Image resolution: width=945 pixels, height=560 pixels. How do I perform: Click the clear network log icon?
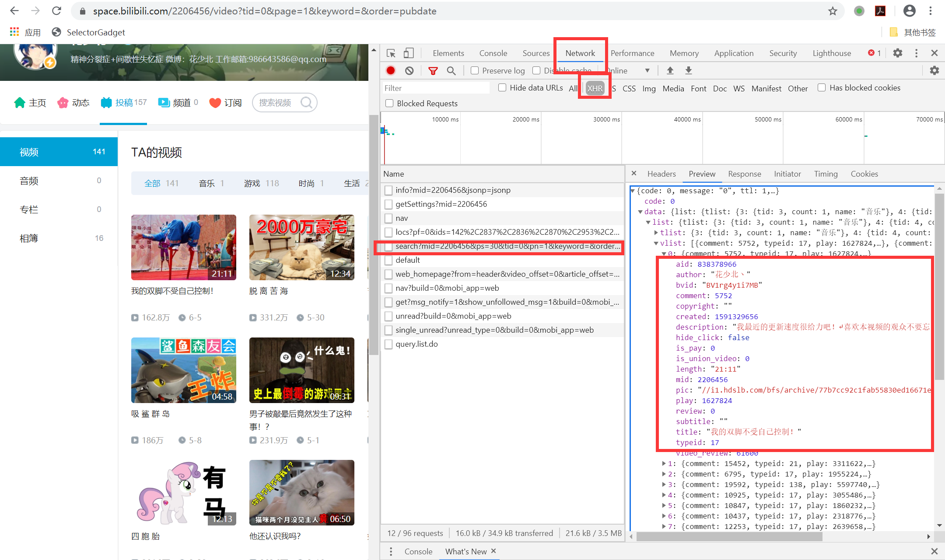tap(410, 71)
